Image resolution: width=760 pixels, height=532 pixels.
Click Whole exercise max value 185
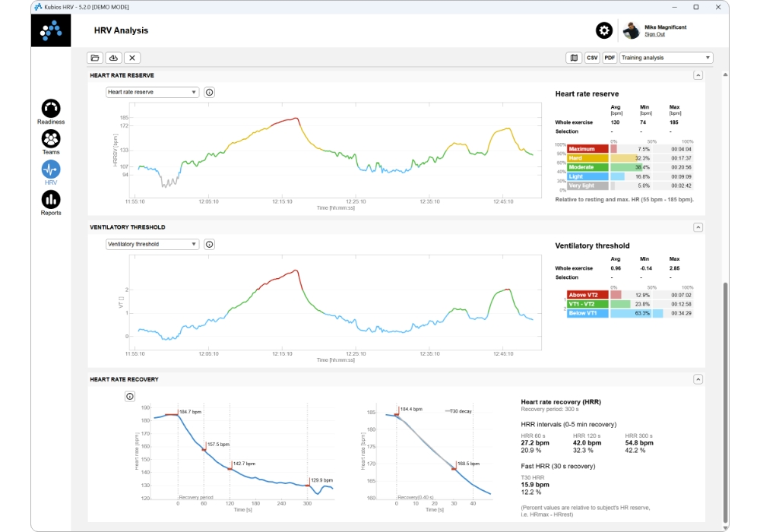(x=673, y=122)
